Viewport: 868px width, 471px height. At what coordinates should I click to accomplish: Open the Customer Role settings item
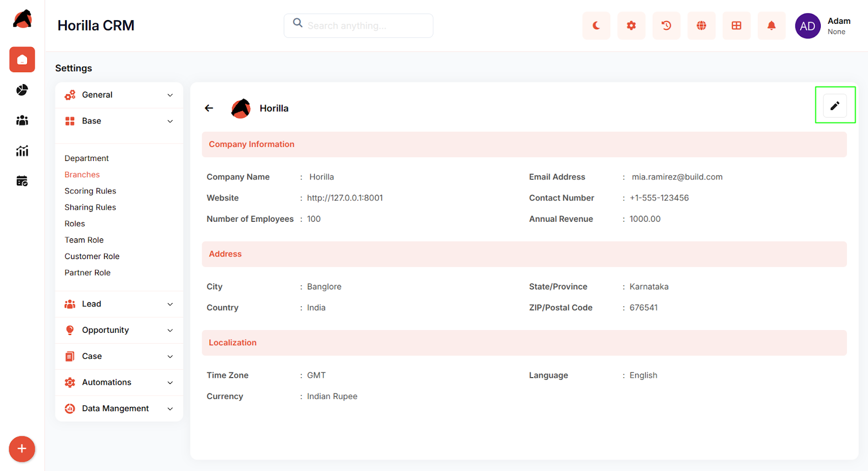click(92, 256)
